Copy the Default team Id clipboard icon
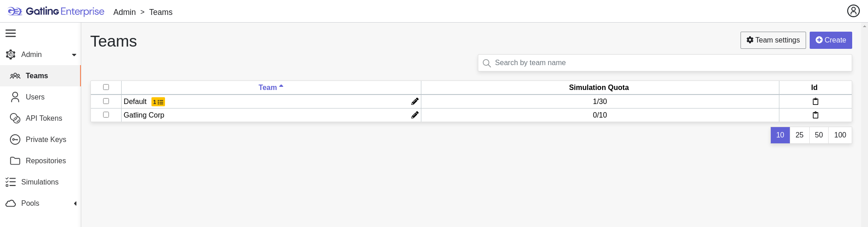Image resolution: width=868 pixels, height=227 pixels. [815, 102]
